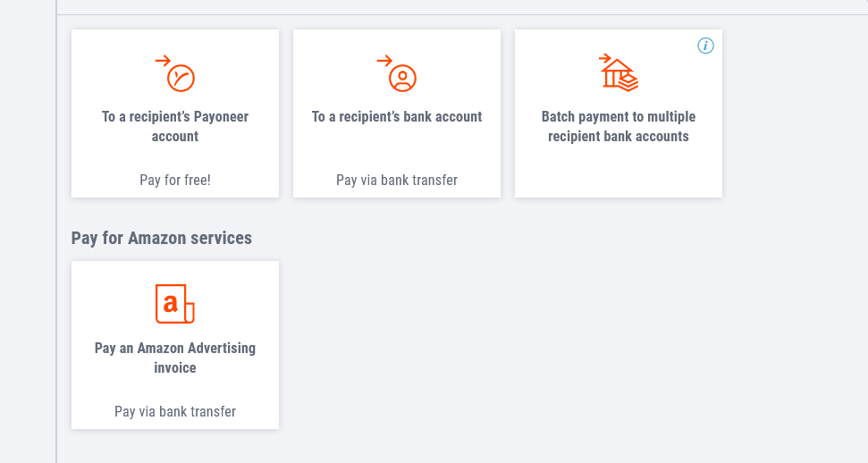Click the "Pay for free!" label
The image size is (868, 463).
point(175,180)
